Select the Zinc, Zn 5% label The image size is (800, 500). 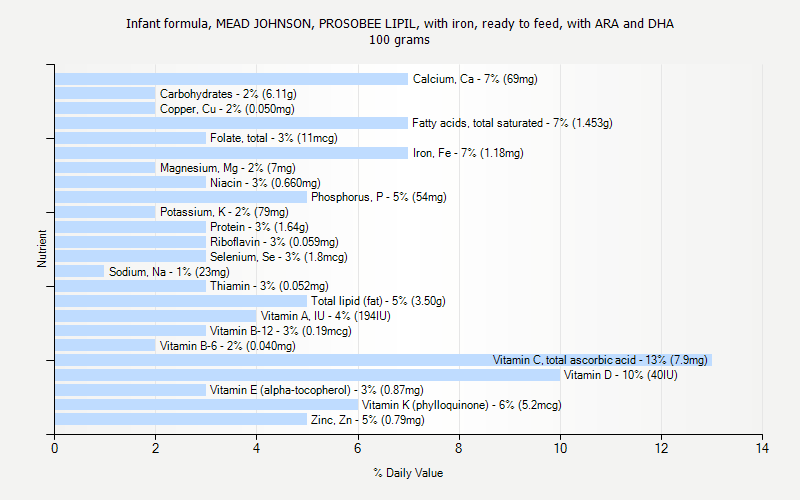pyautogui.click(x=367, y=420)
